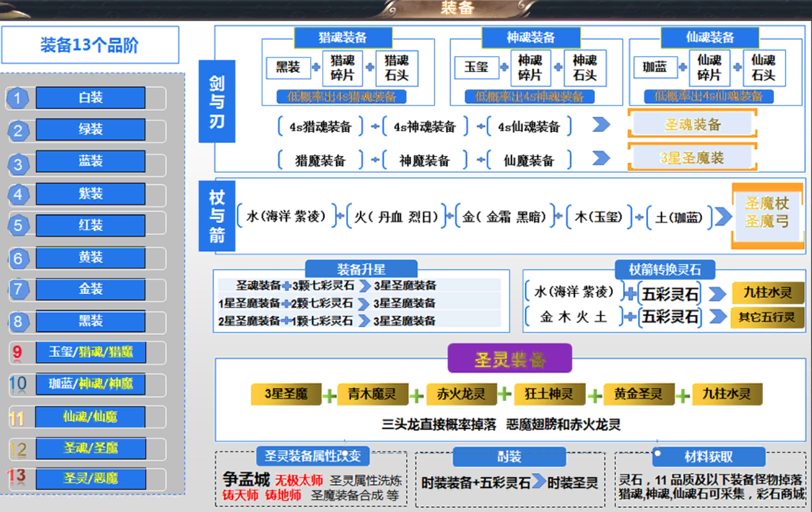Click the 神魂碎片 box
812x512 pixels.
530,68
